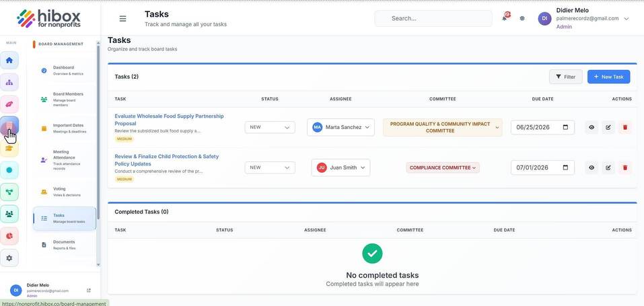Screen dimensions: 644x306
Task: Change assignee Juan Smith dropdown
Action: (x=341, y=167)
